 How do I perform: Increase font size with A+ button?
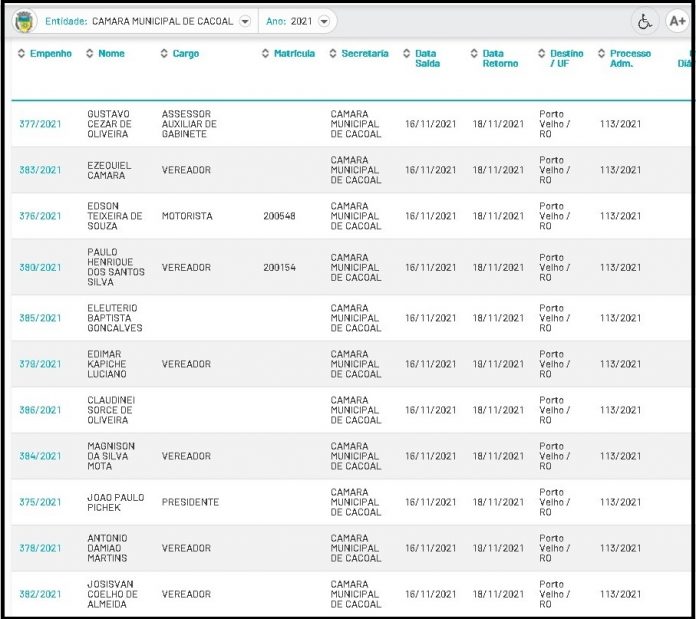[x=676, y=21]
